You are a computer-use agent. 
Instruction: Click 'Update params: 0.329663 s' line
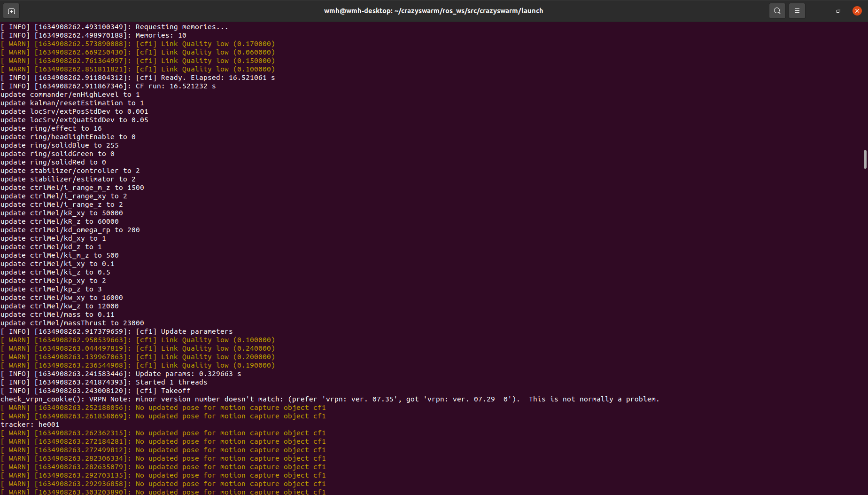[121, 374]
